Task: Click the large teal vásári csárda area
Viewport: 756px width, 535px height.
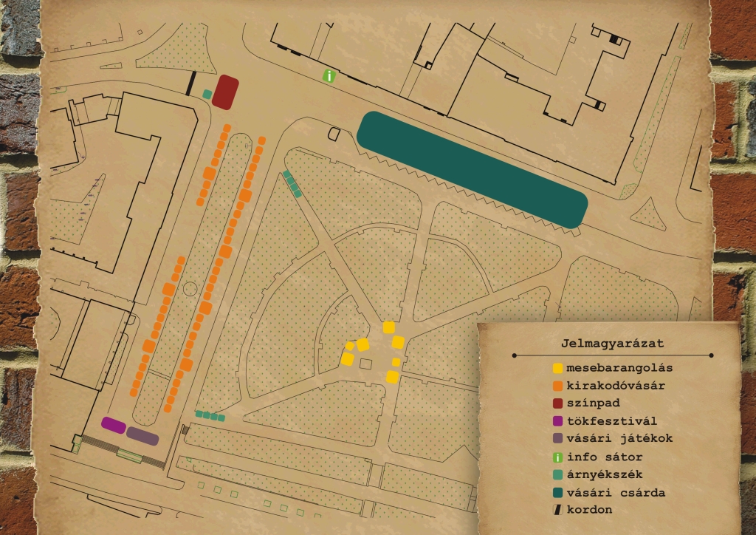Action: (x=472, y=169)
